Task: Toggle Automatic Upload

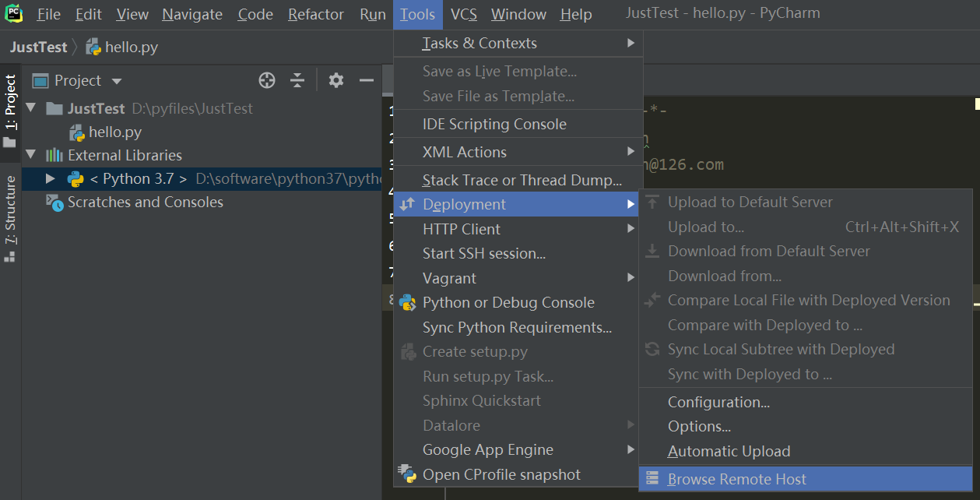Action: pyautogui.click(x=806, y=451)
